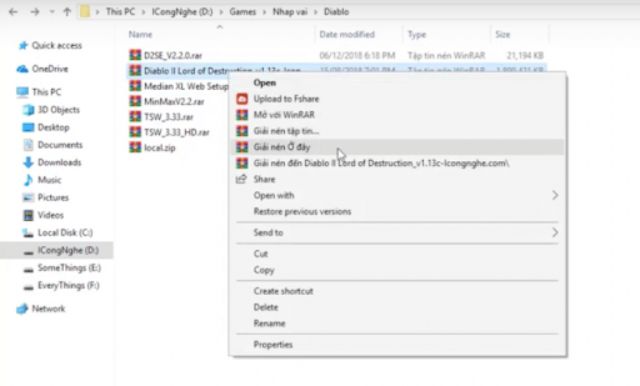Choose Properties in context menu
Viewport: 640px width, 386px height.
pyautogui.click(x=273, y=345)
